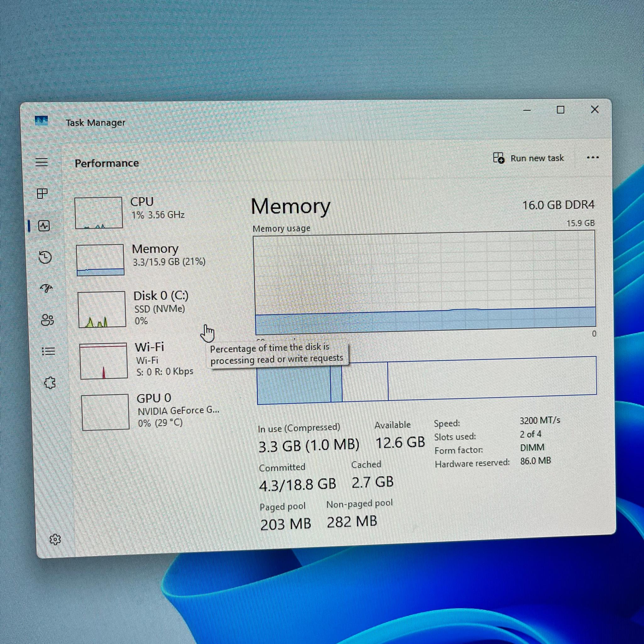Click the GPU 0 mini graph thumbnail
644x644 pixels.
point(105,412)
